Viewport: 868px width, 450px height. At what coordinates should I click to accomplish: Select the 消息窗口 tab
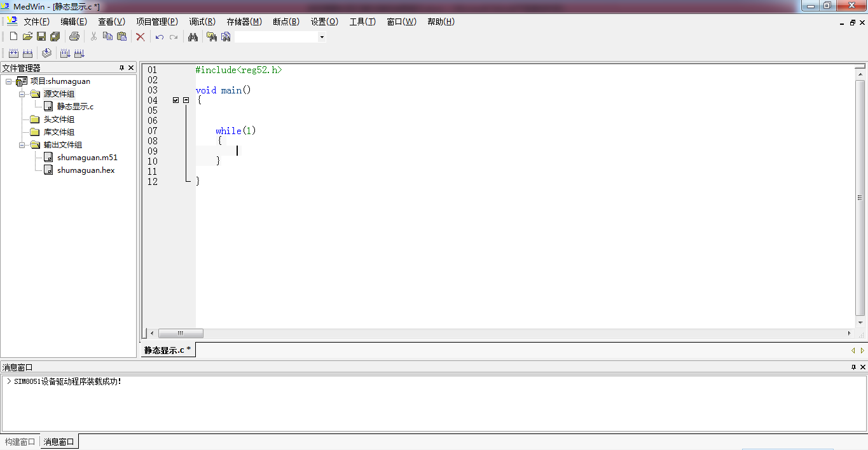tap(59, 442)
